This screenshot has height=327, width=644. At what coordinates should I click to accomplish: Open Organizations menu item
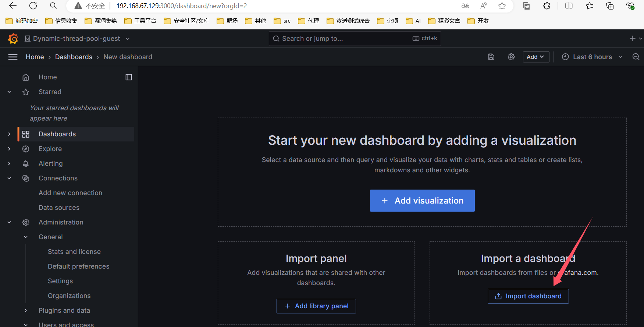(x=69, y=296)
